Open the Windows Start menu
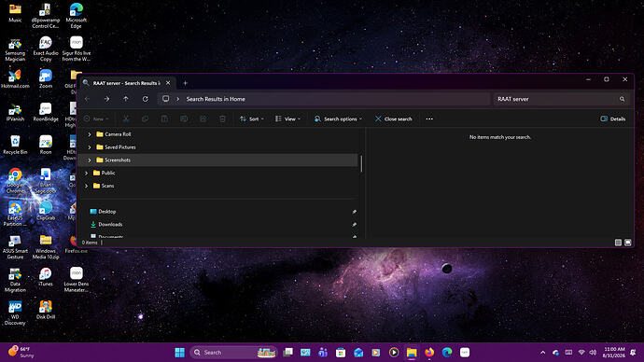The image size is (644, 362). [179, 352]
